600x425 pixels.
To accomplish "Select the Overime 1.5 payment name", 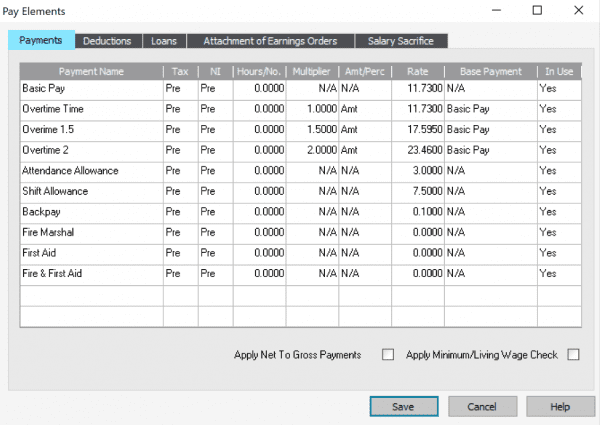I will coord(48,130).
